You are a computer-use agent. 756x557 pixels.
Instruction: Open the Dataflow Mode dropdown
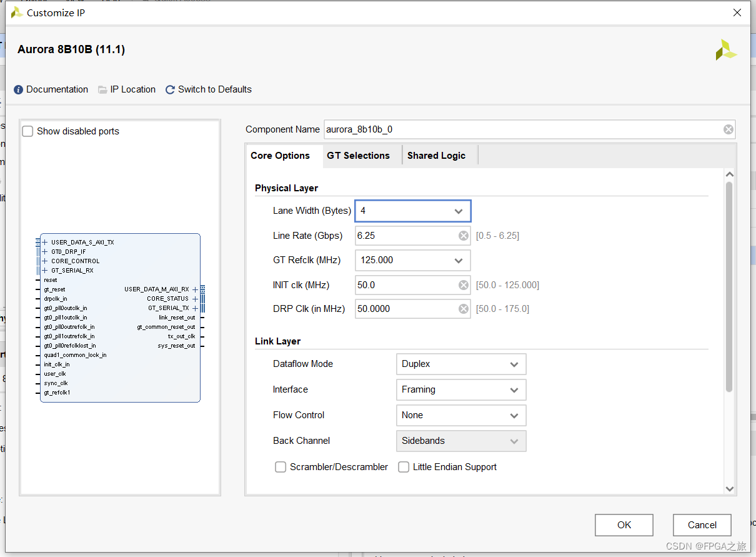[461, 364]
